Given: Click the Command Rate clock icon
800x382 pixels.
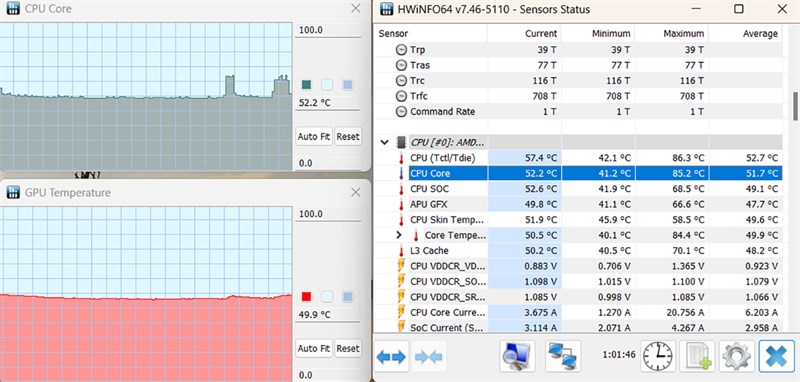Looking at the screenshot, I should tap(402, 112).
